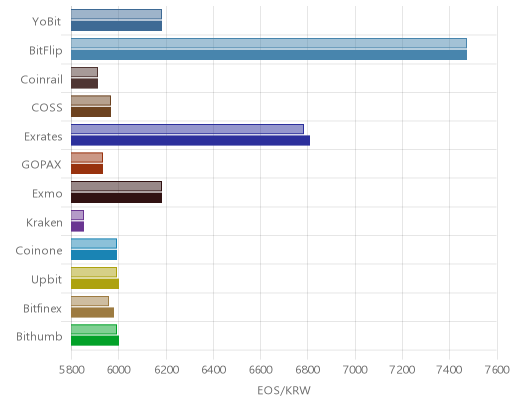
Task: Click the Bithumb axis label
Action: (39, 336)
